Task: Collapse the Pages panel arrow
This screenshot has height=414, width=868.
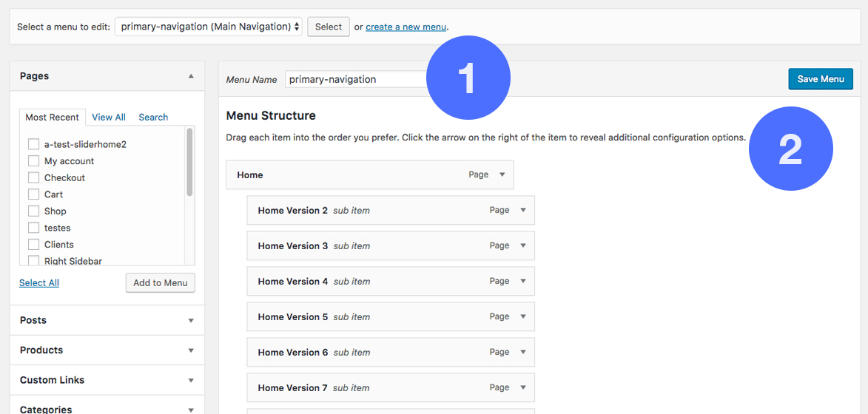Action: (x=191, y=76)
